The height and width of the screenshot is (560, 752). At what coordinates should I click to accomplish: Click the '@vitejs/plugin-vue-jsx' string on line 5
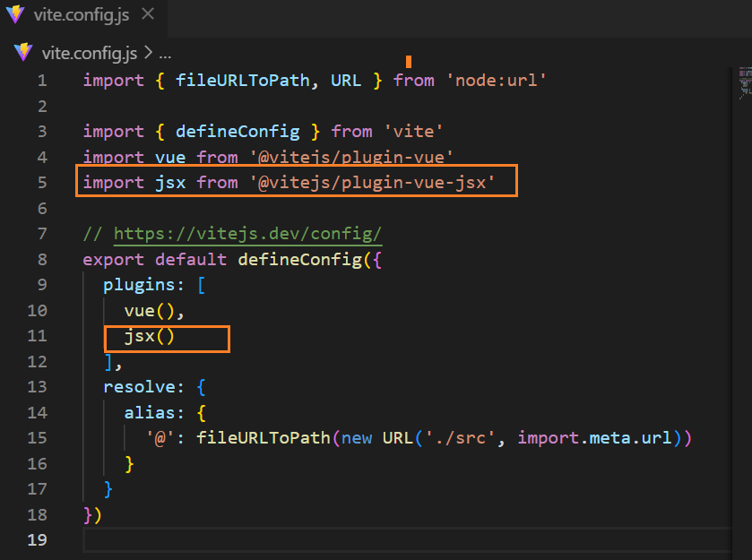coord(372,183)
